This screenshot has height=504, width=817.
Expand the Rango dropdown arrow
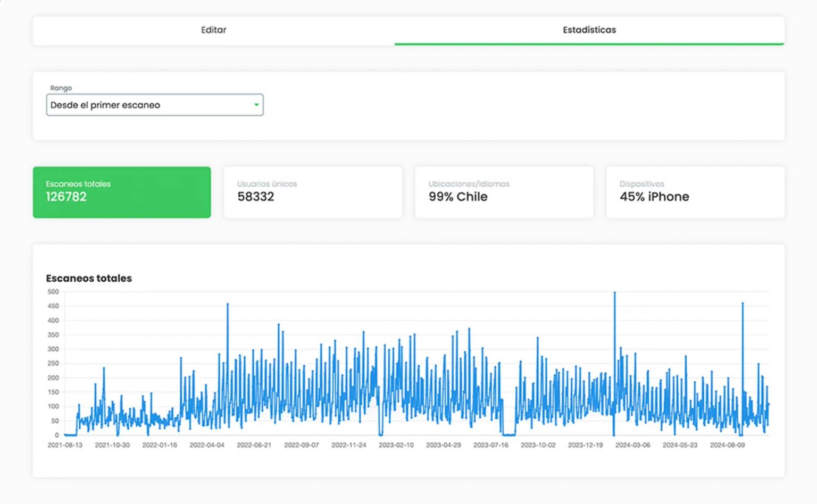click(256, 105)
